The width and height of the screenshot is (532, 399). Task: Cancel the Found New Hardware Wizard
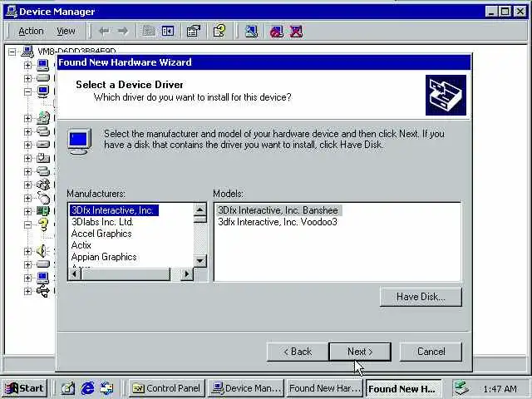[431, 352]
